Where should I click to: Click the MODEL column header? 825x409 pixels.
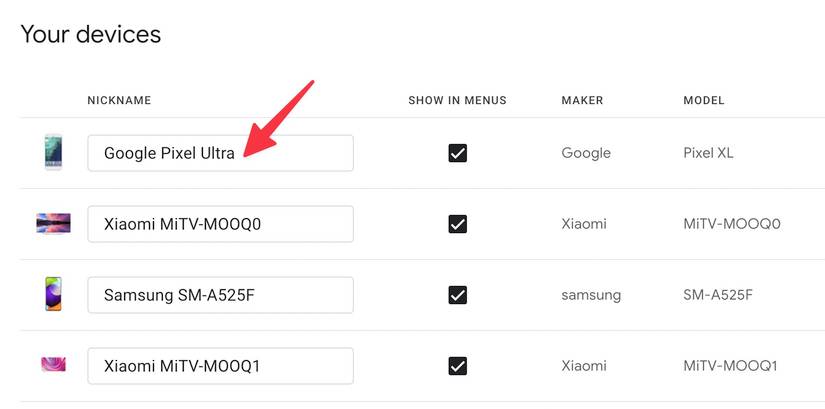[x=704, y=101]
